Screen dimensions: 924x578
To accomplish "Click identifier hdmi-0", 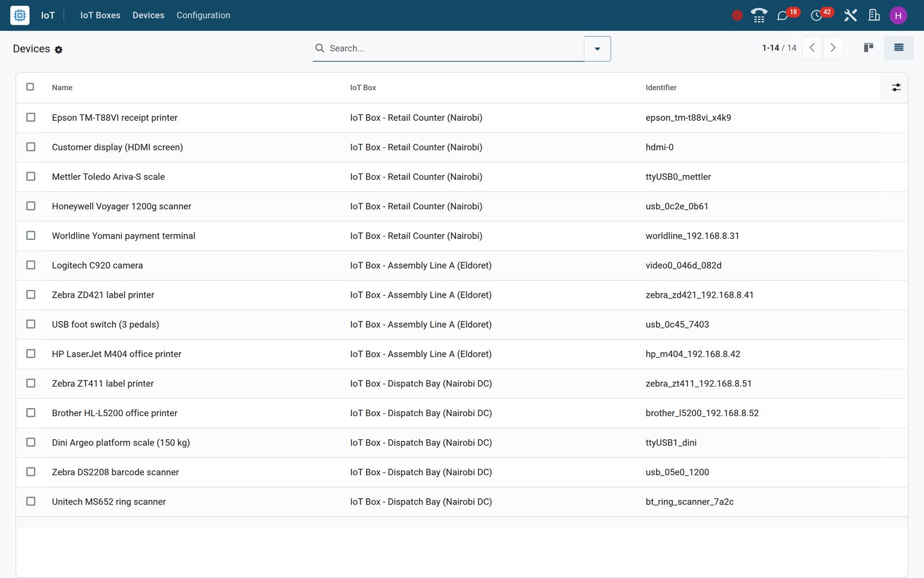I will pyautogui.click(x=660, y=147).
